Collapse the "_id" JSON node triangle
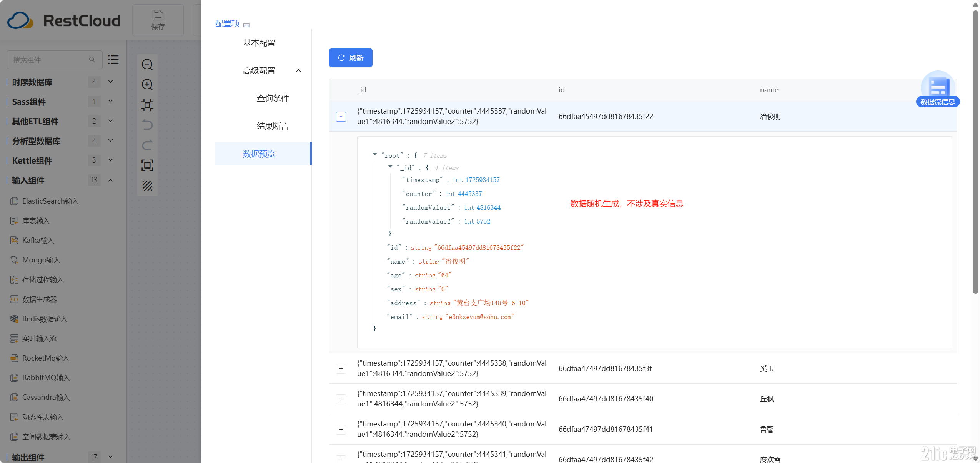The image size is (980, 463). coord(390,167)
